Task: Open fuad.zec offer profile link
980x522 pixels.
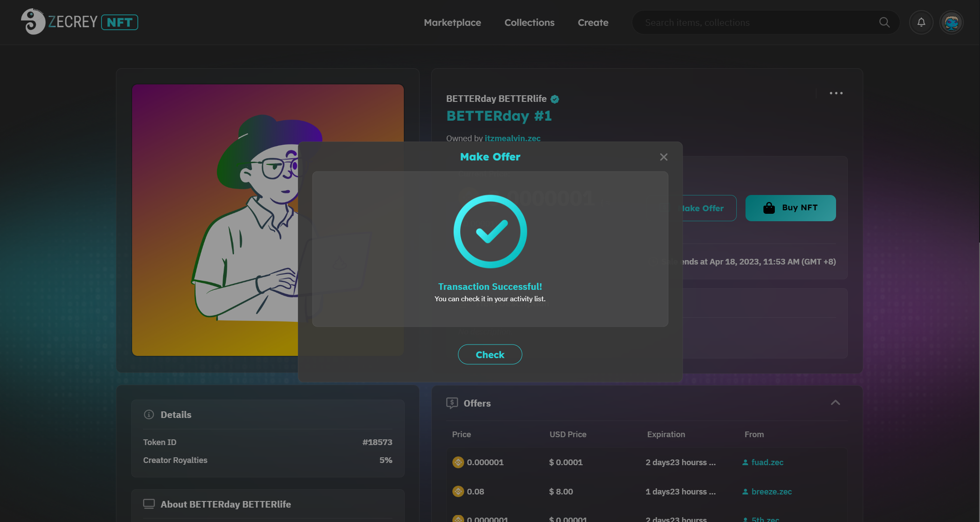Action: (x=767, y=462)
